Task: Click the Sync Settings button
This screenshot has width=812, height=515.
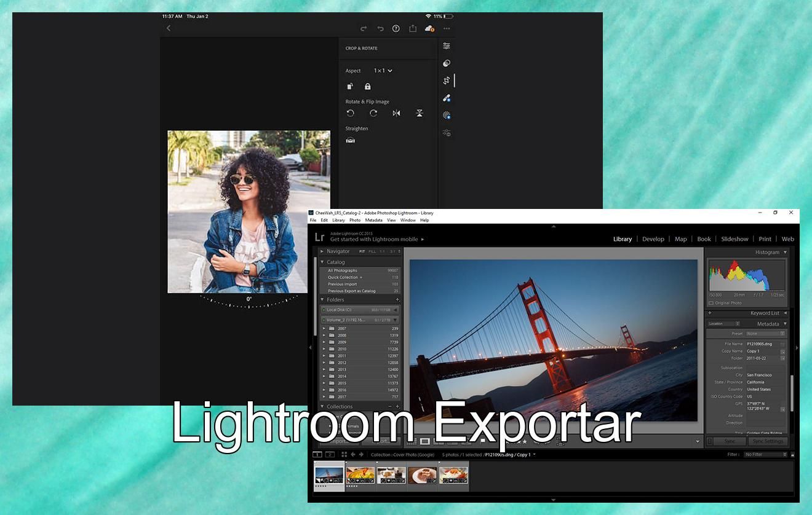Action: (x=768, y=441)
